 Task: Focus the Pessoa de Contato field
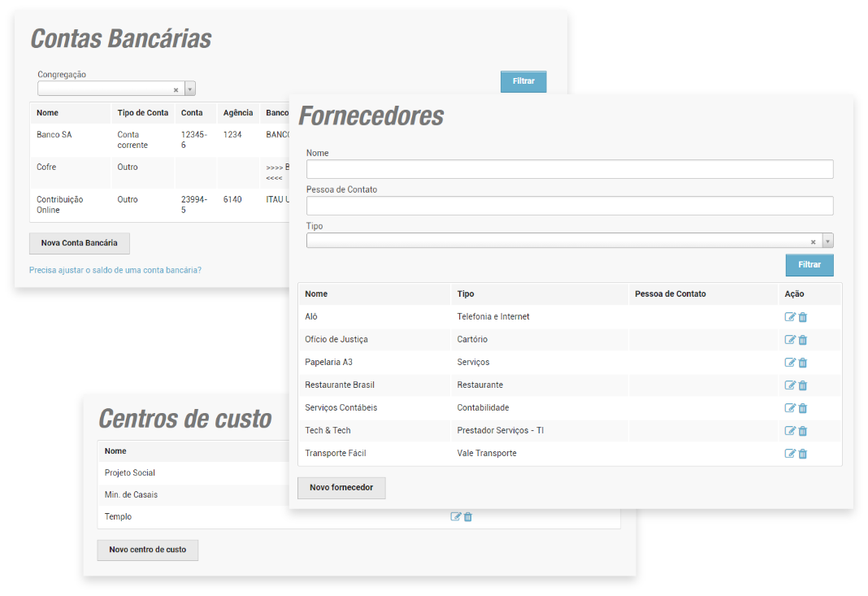click(570, 206)
